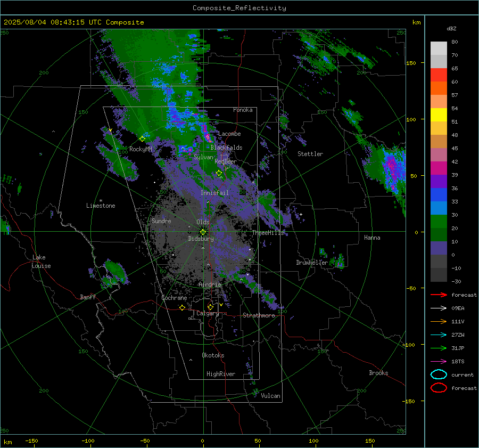Click the Okotoks label

pyautogui.click(x=213, y=355)
